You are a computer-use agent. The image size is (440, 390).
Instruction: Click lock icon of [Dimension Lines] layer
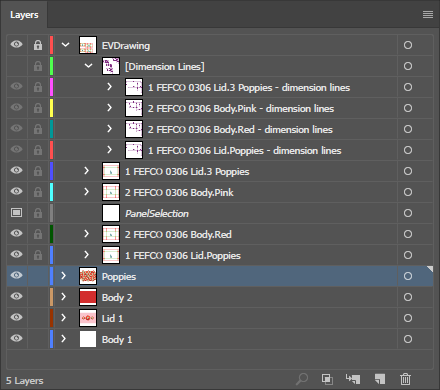pyautogui.click(x=38, y=66)
